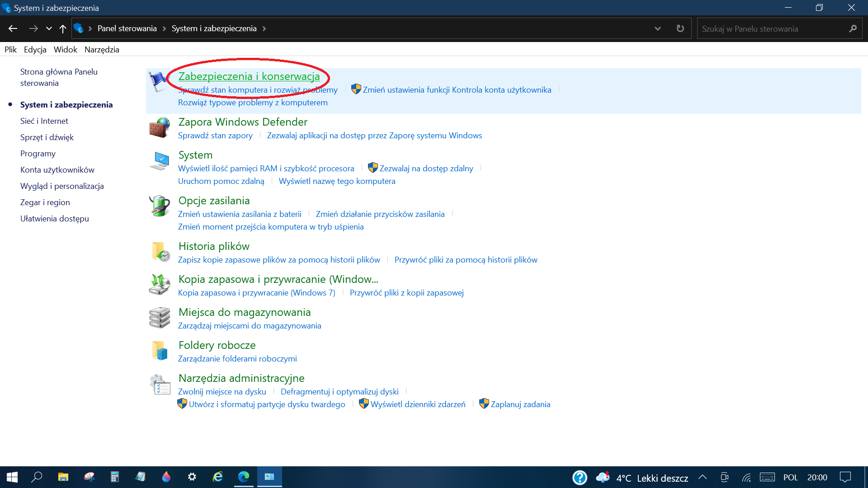Viewport: 868px width, 488px height.
Task: Expand the recent pages chevron near Back button
Action: (49, 28)
